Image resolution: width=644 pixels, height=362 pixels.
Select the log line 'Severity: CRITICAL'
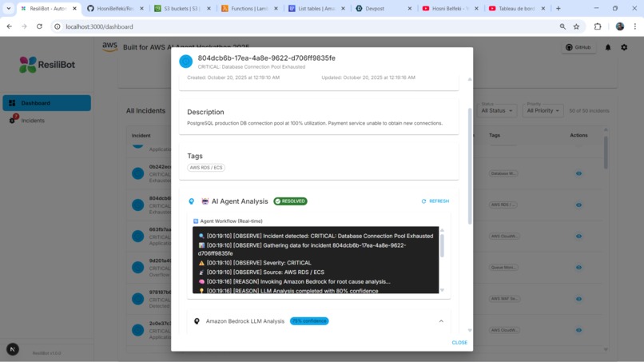(x=255, y=263)
